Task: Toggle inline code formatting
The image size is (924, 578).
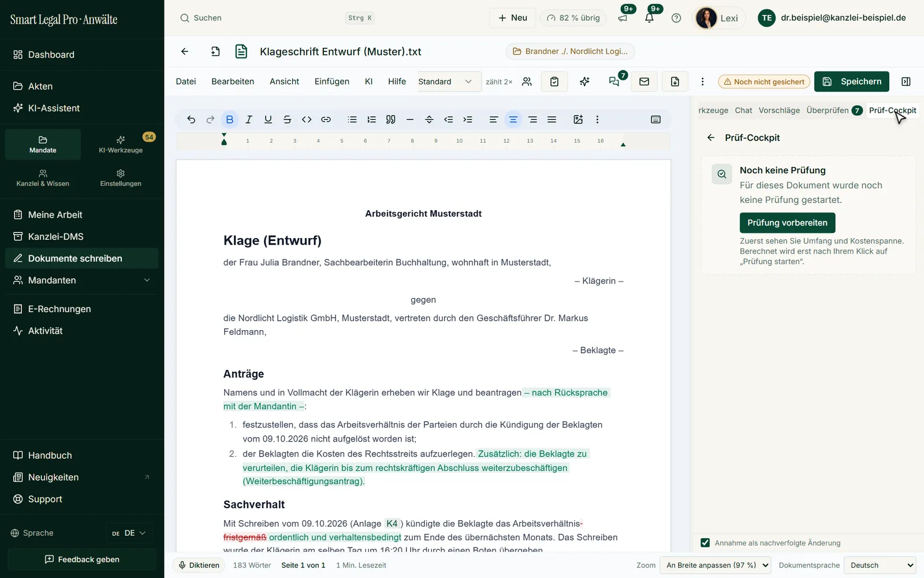Action: 307,120
